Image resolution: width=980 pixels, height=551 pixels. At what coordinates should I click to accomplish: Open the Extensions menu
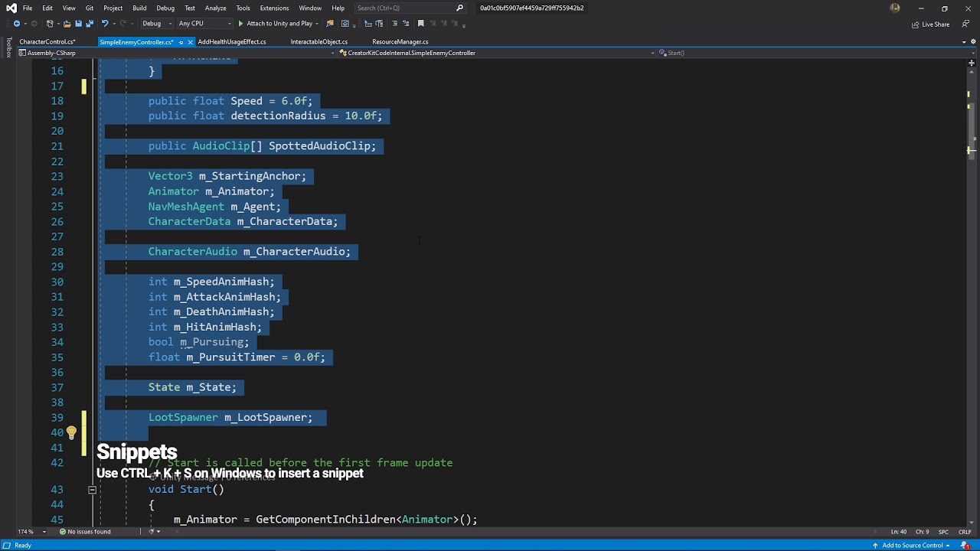click(274, 8)
